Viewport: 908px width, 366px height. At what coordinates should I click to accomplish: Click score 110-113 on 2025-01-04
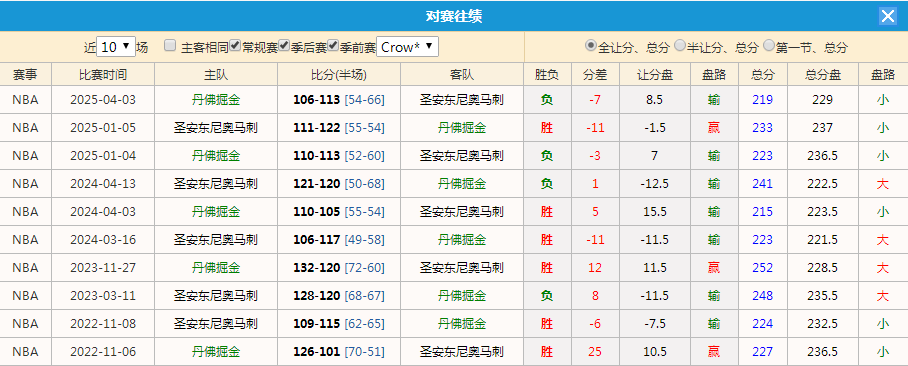click(x=316, y=156)
